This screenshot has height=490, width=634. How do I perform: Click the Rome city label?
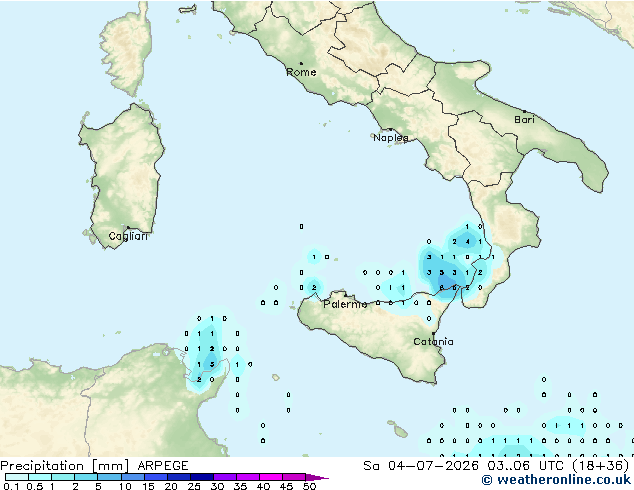301,72
